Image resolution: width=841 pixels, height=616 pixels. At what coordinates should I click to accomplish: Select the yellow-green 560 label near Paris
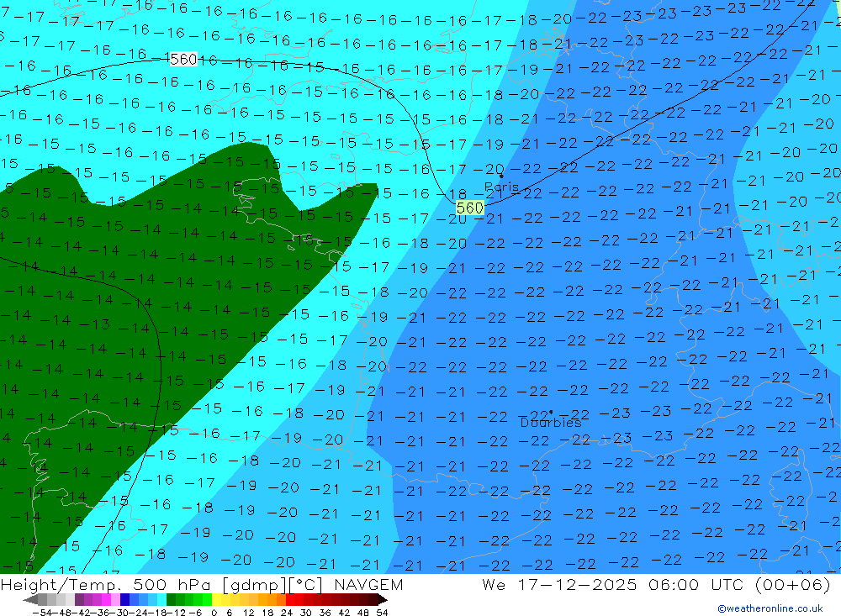tap(470, 208)
